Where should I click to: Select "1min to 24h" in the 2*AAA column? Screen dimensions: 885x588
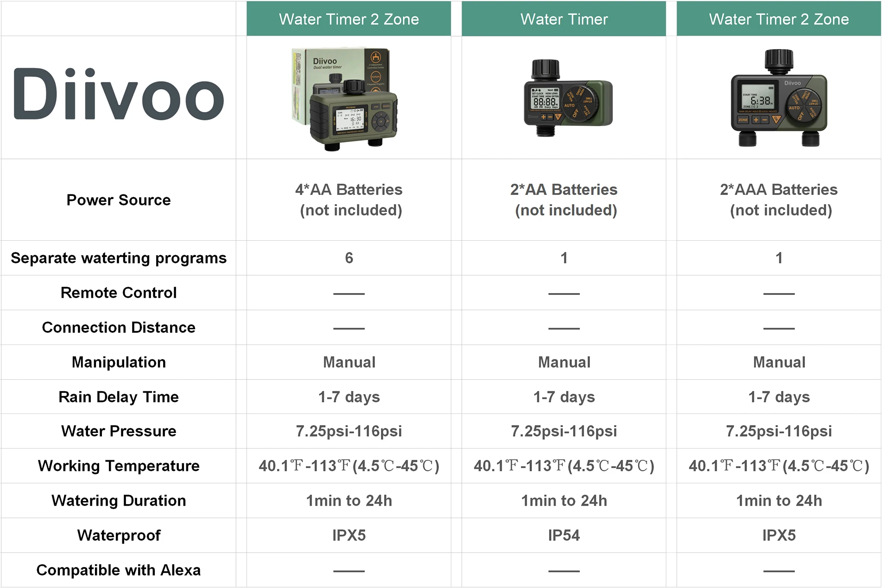(779, 500)
